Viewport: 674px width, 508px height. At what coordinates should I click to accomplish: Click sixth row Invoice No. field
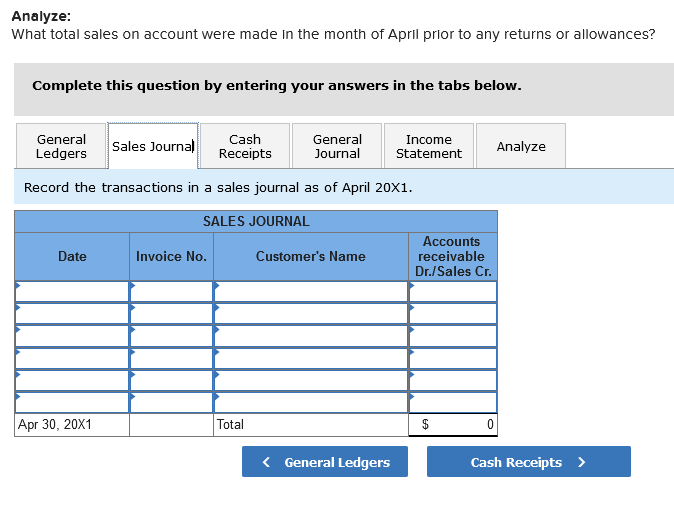[x=172, y=403]
